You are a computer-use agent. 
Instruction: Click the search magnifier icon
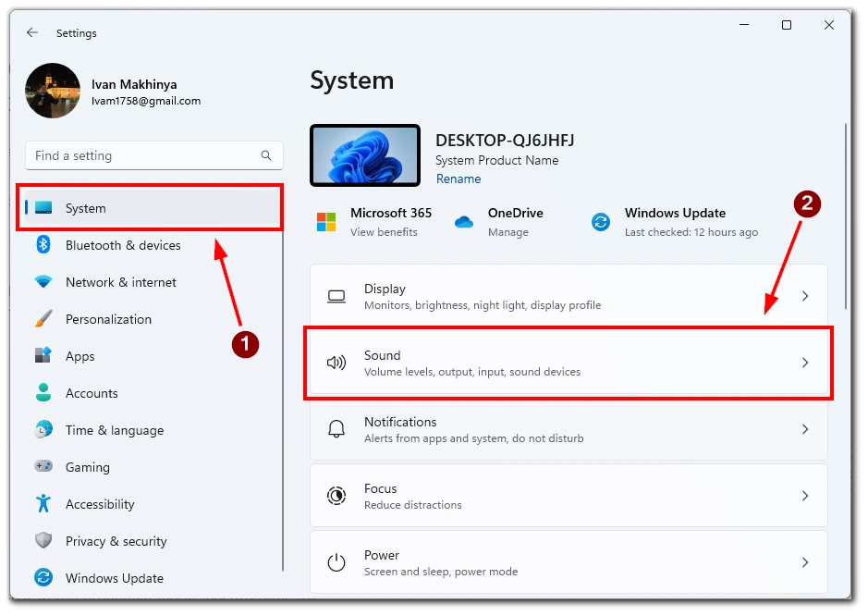[266, 155]
